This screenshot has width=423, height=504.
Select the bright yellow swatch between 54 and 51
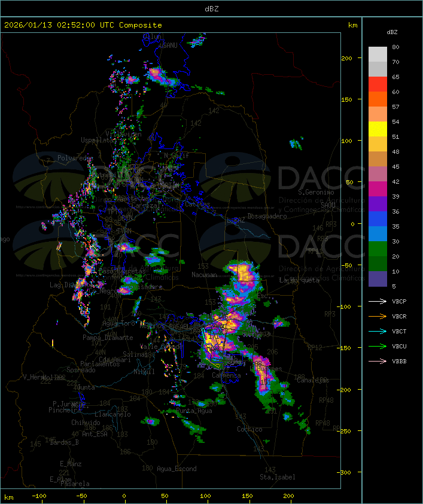[378, 129]
